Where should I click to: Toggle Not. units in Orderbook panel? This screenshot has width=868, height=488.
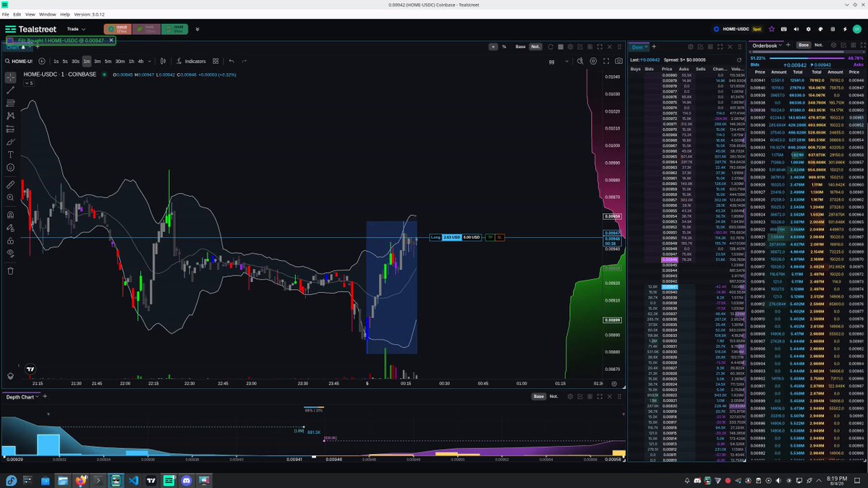(x=818, y=45)
